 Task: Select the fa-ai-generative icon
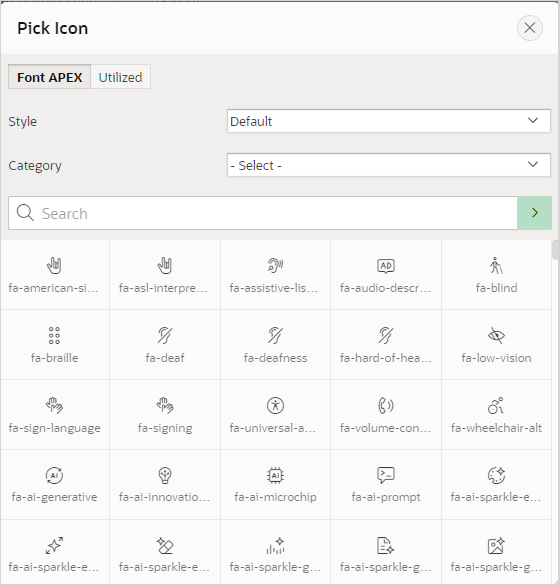[x=55, y=484]
